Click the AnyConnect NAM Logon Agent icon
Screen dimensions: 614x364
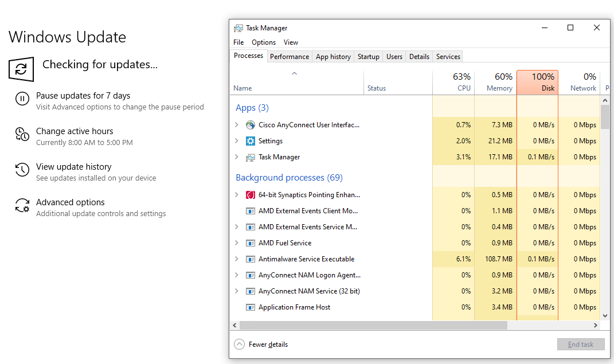point(250,275)
